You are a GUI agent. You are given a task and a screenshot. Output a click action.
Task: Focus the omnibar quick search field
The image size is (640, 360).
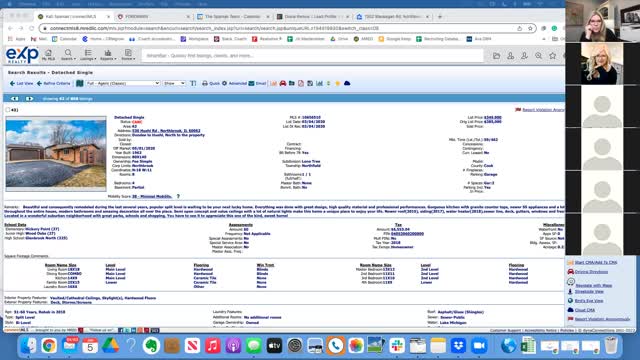coord(312,56)
